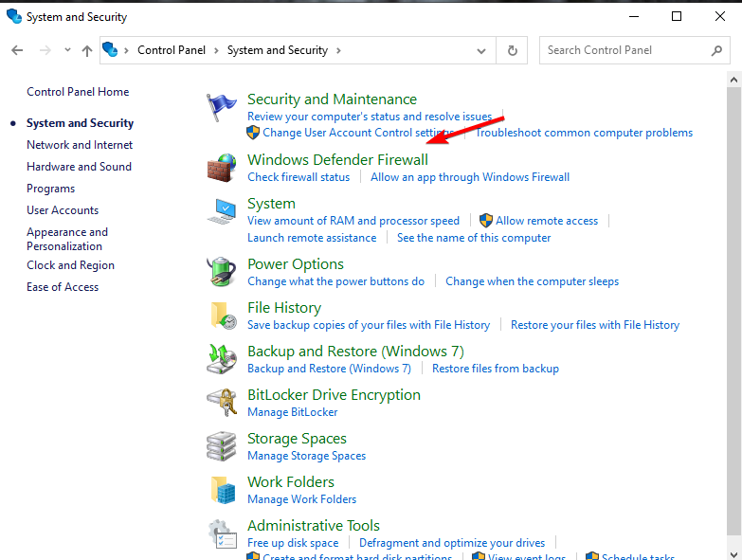742x560 pixels.
Task: Click Defragment and optimize your drives
Action: coord(452,542)
